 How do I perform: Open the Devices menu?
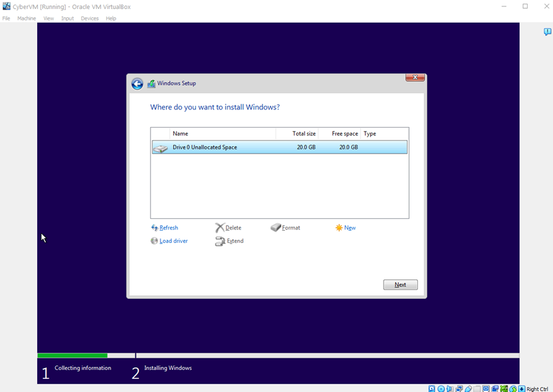click(90, 18)
